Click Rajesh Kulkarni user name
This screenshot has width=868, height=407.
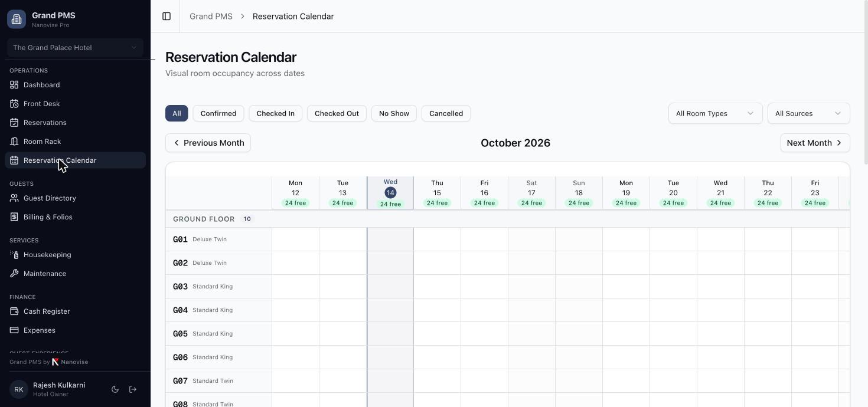[x=59, y=385]
